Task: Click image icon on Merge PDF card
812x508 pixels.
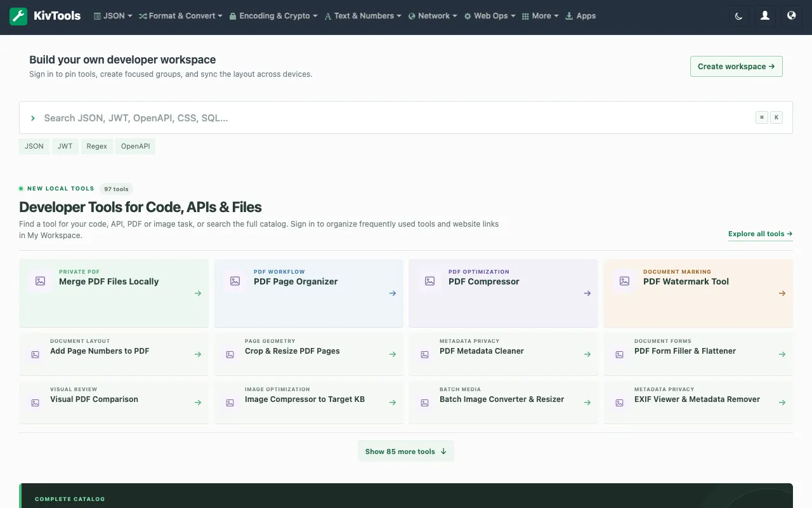Action: pyautogui.click(x=40, y=281)
